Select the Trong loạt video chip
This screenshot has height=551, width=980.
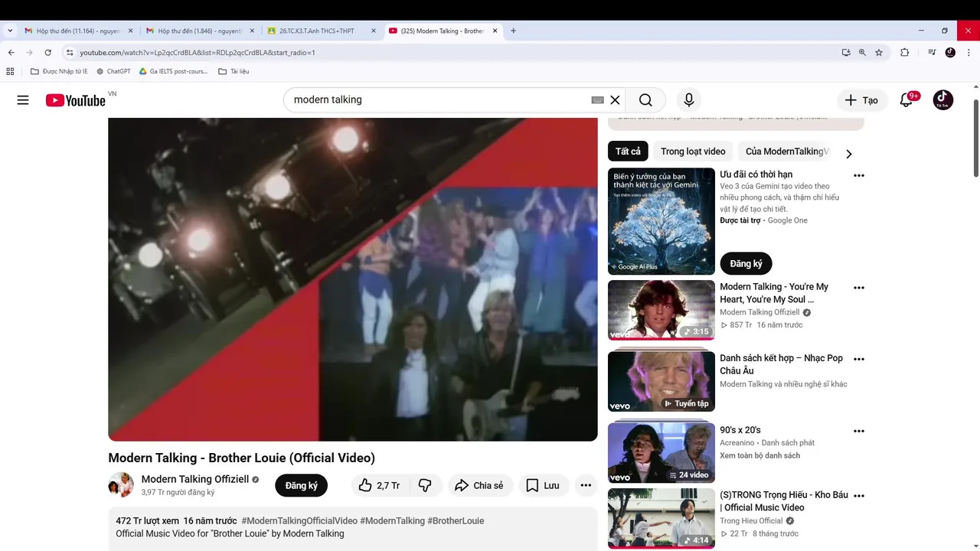pos(693,152)
